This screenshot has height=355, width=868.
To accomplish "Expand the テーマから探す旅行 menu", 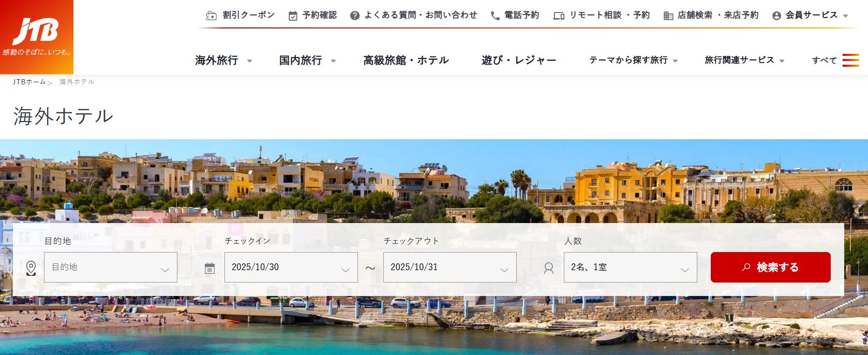I will 633,60.
